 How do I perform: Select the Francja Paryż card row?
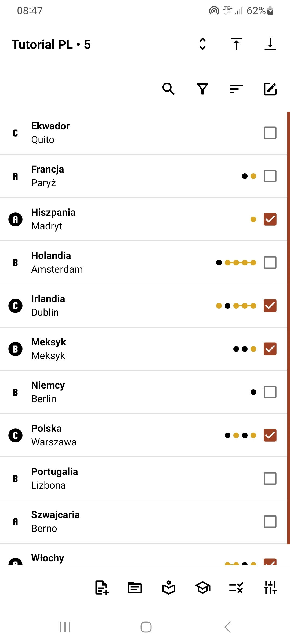(x=107, y=176)
